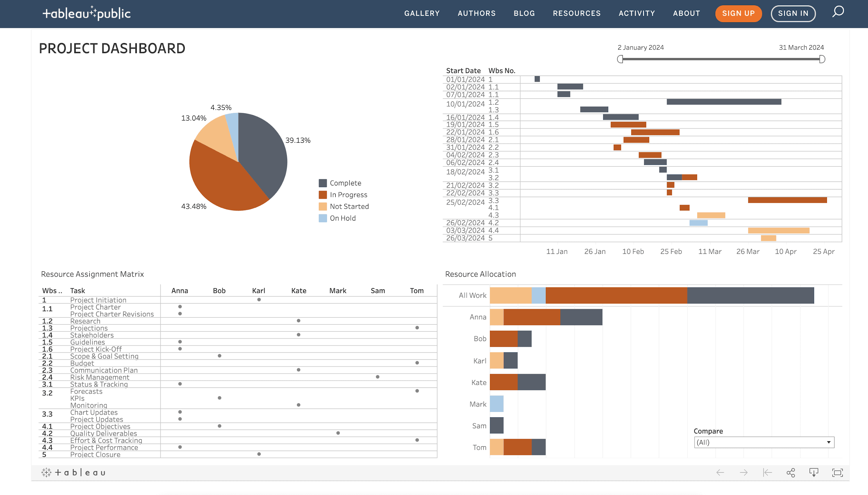Open the Share viz icon

791,472
